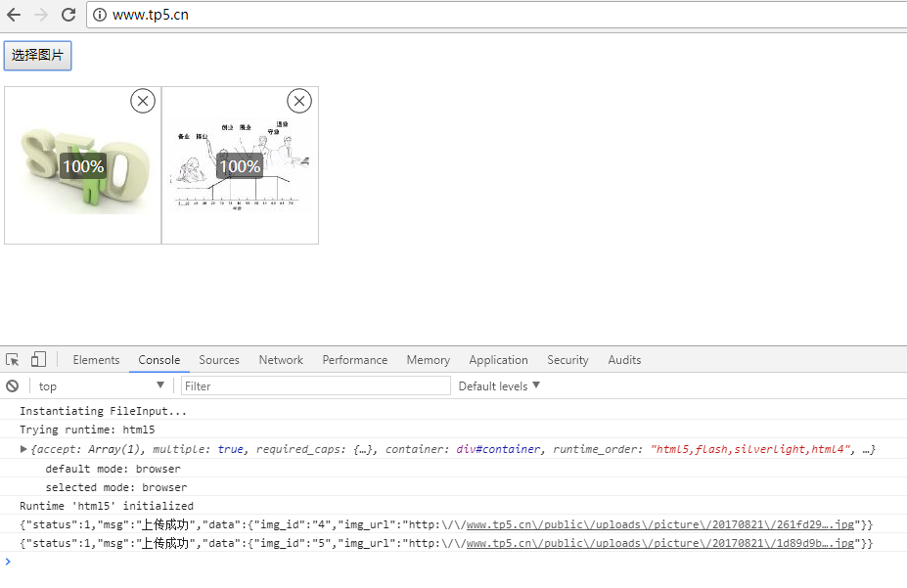Click the site info icon in address bar
The width and height of the screenshot is (907, 588).
[100, 15]
